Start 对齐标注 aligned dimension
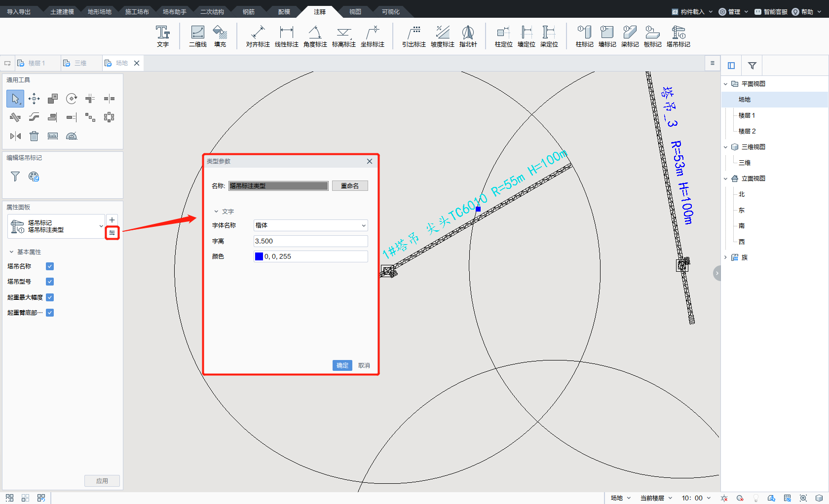 coord(258,36)
